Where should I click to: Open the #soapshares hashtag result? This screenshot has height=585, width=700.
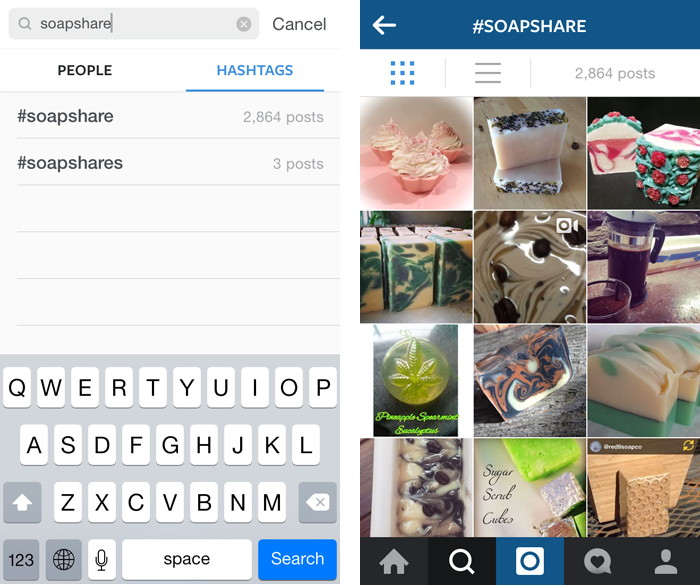point(170,163)
